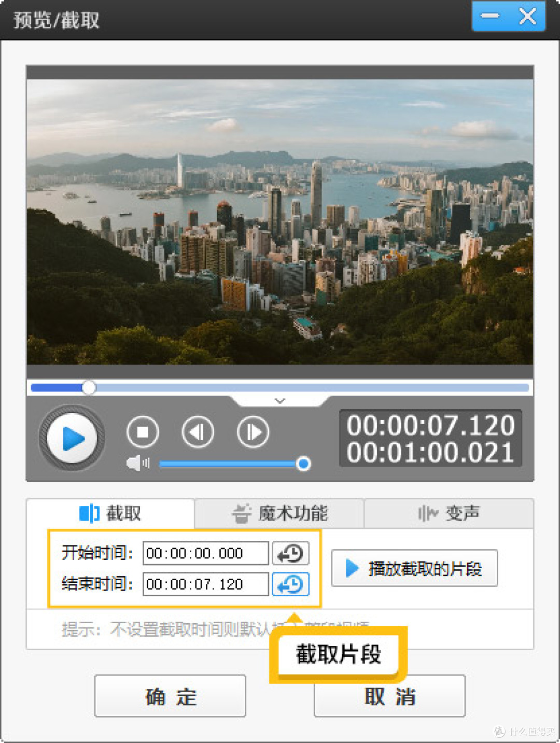The height and width of the screenshot is (743, 560).
Task: Open the 魔术功能 tab
Action: pyautogui.click(x=279, y=513)
